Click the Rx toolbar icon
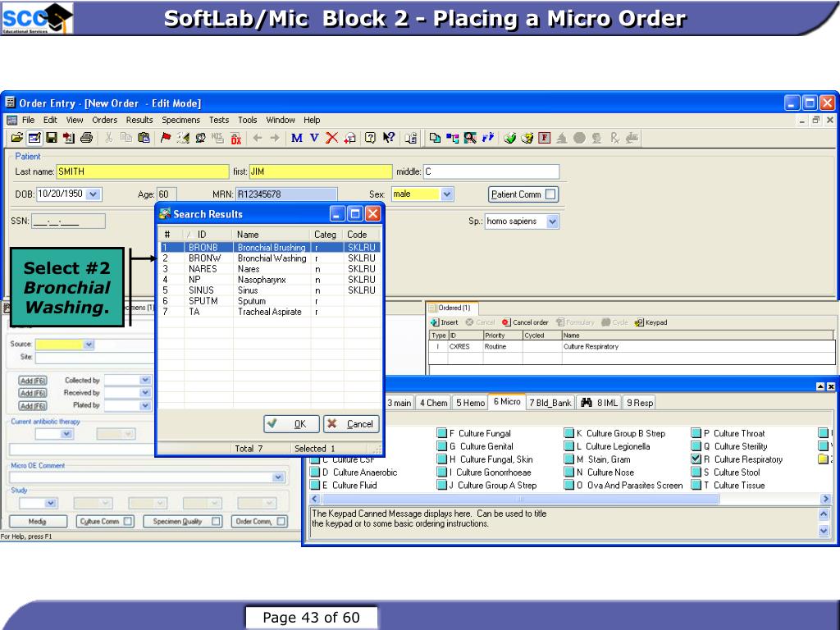This screenshot has width=840, height=630. [x=614, y=138]
